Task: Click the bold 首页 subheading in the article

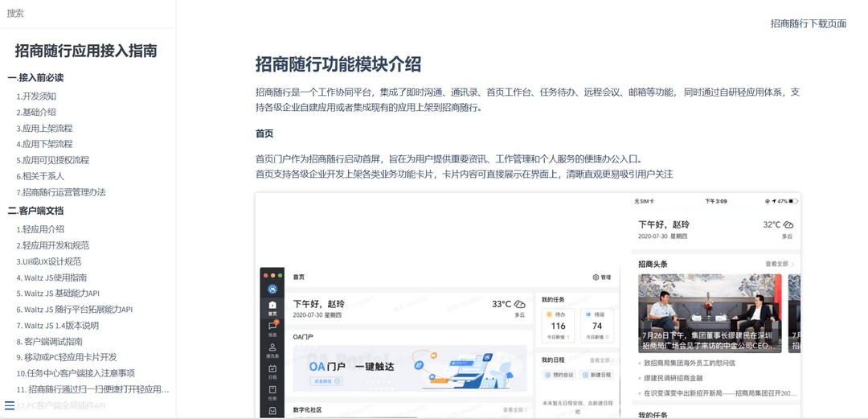Action: pyautogui.click(x=264, y=134)
